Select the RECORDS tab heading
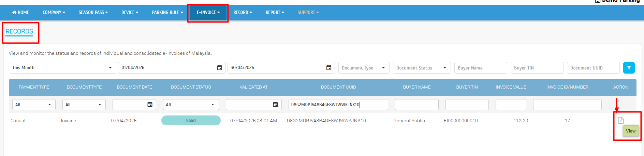This screenshot has width=644, height=156. coord(19,32)
